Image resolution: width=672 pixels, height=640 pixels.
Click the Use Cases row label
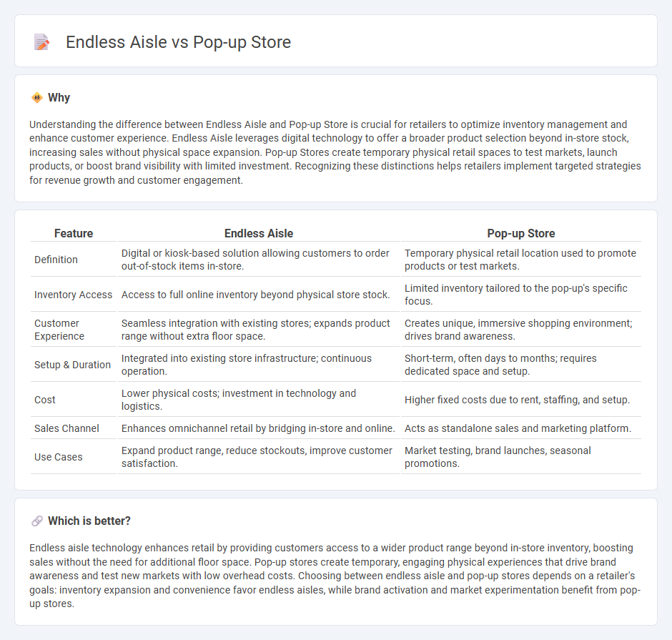(59, 457)
